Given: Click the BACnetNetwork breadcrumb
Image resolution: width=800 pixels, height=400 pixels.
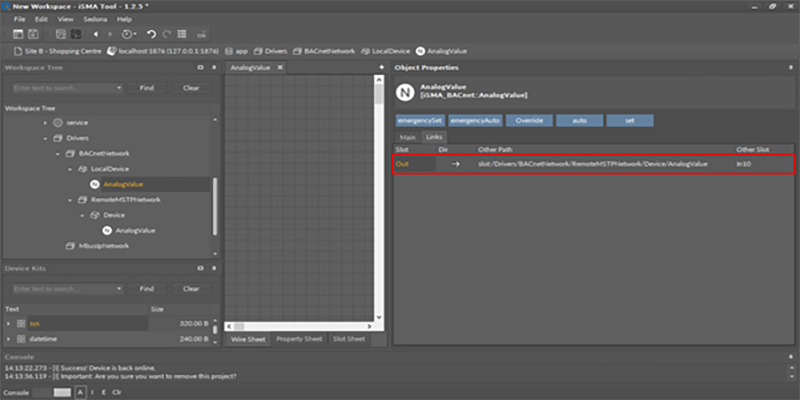Looking at the screenshot, I should point(323,51).
